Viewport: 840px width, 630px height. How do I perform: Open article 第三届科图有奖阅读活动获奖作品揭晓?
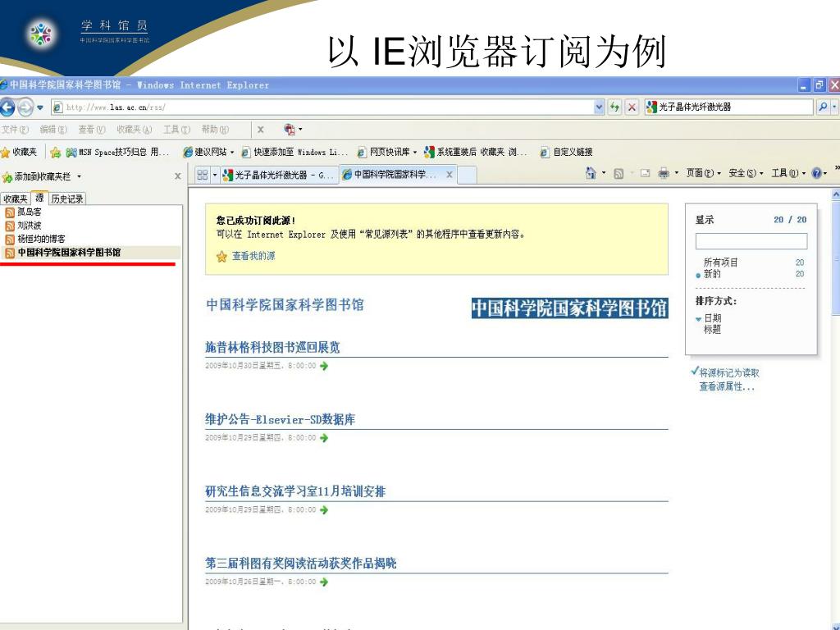click(300, 563)
